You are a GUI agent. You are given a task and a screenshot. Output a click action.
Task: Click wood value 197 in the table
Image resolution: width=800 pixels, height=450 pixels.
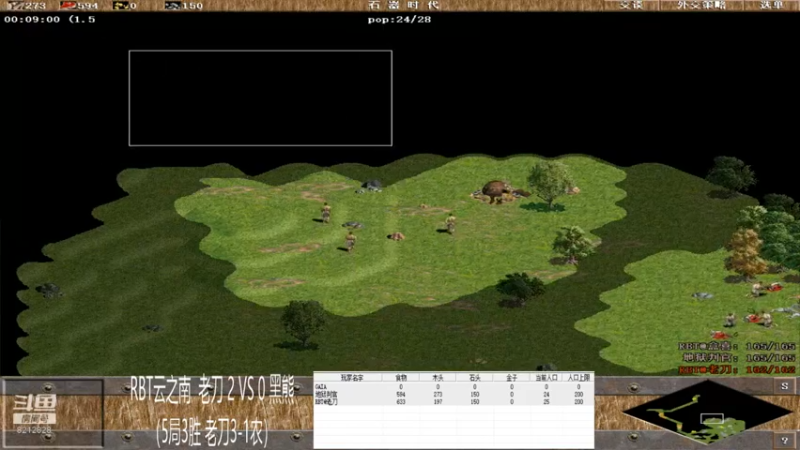tap(438, 402)
